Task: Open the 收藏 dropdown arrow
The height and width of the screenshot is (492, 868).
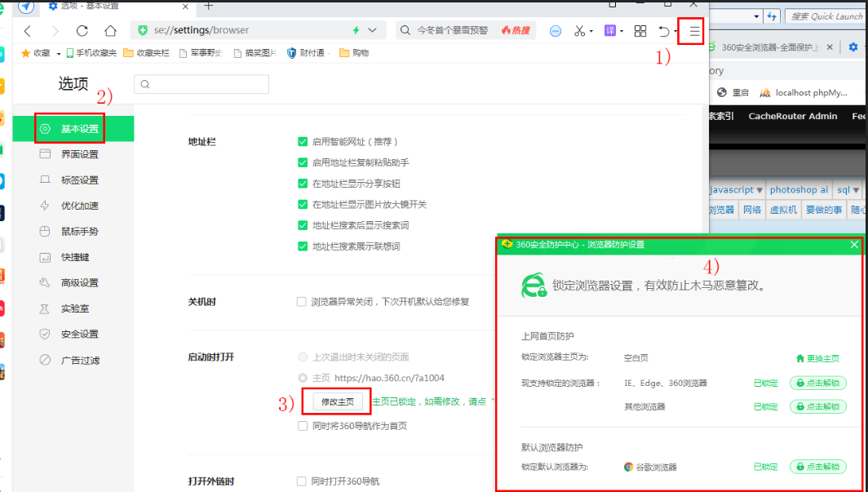Action: tap(58, 54)
